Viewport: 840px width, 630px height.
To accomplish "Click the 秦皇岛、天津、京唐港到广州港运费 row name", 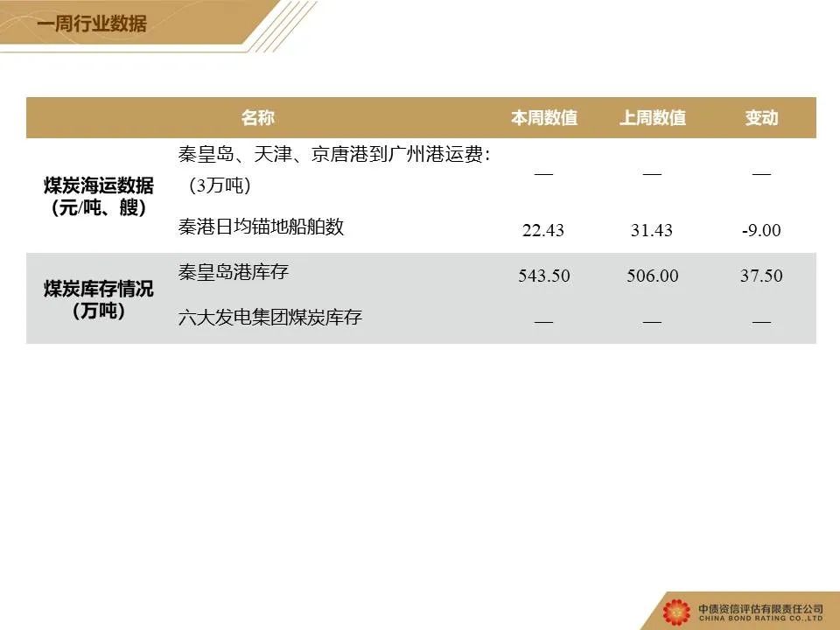I will [x=334, y=170].
